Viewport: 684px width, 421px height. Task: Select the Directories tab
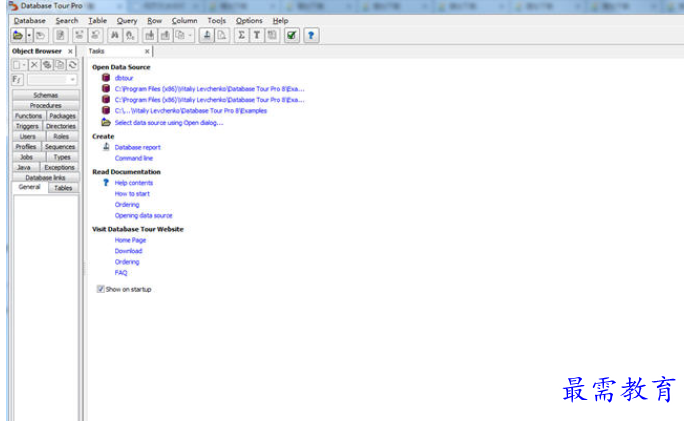coord(61,126)
